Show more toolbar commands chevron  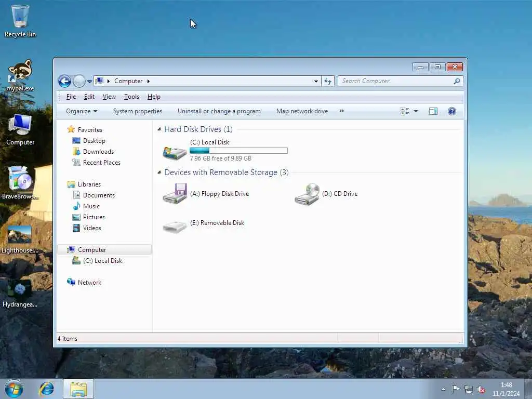[342, 111]
